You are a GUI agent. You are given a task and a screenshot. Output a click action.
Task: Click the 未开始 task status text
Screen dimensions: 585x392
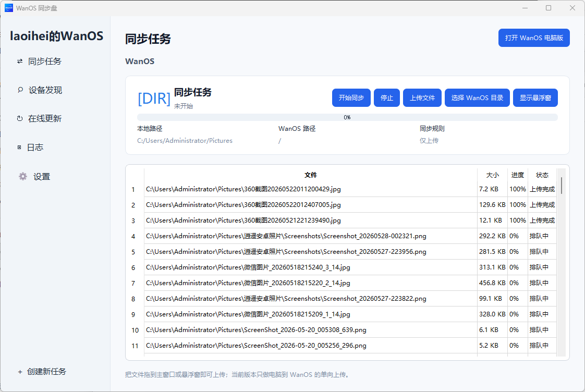[184, 106]
